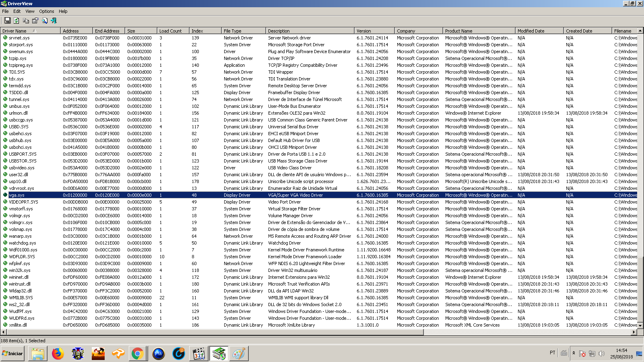
Task: Launch Google Chrome from the taskbar
Action: coord(137,354)
